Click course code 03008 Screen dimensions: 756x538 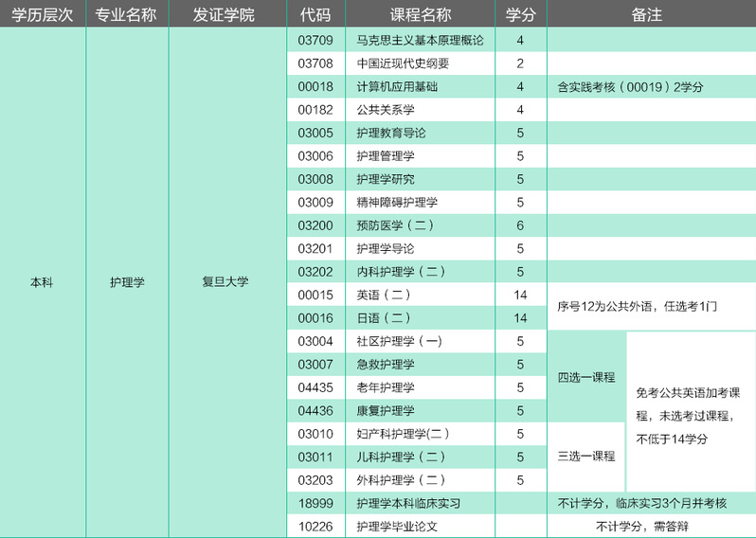[x=315, y=179]
